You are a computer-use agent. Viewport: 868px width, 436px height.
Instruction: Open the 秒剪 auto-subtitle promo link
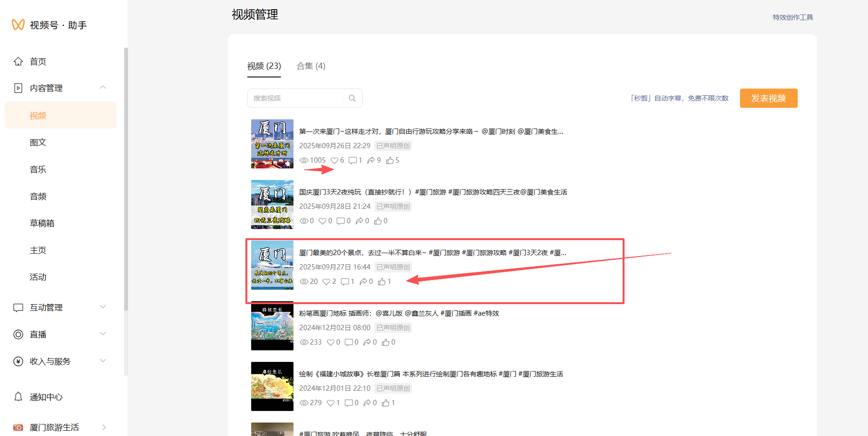coord(679,98)
